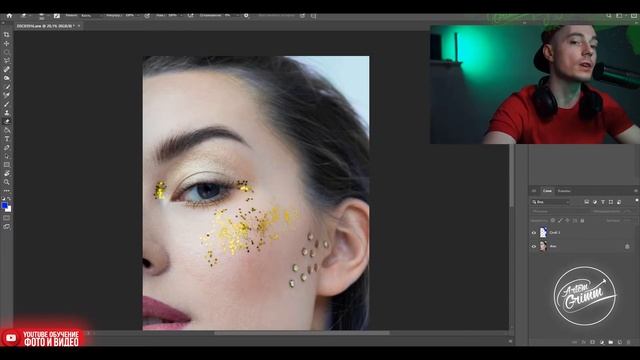Open layer styles fx icon
640x360 pixels.
[584, 342]
